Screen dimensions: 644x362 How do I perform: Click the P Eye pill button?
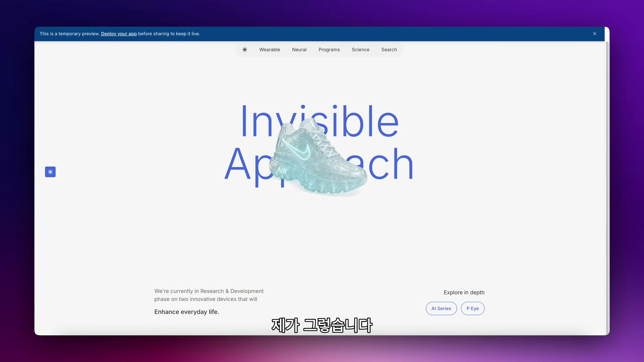473,308
